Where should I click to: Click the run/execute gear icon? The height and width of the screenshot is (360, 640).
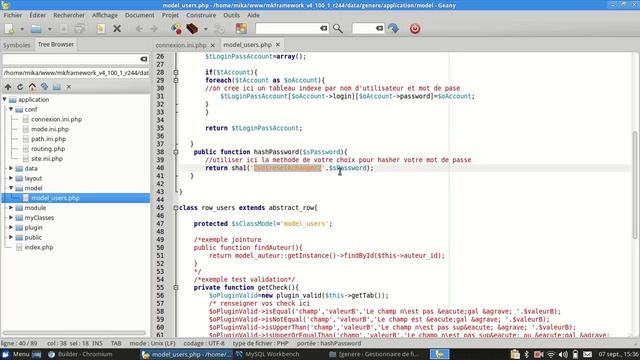click(x=220, y=29)
